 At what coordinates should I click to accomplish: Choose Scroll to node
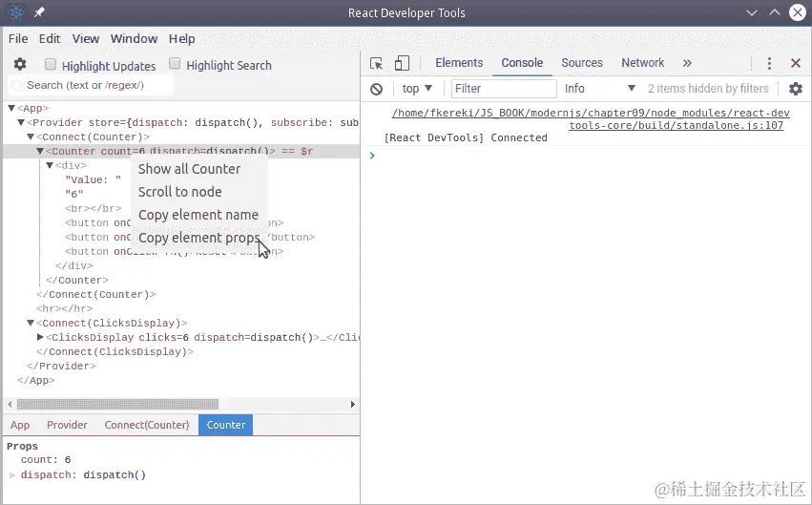[199, 192]
